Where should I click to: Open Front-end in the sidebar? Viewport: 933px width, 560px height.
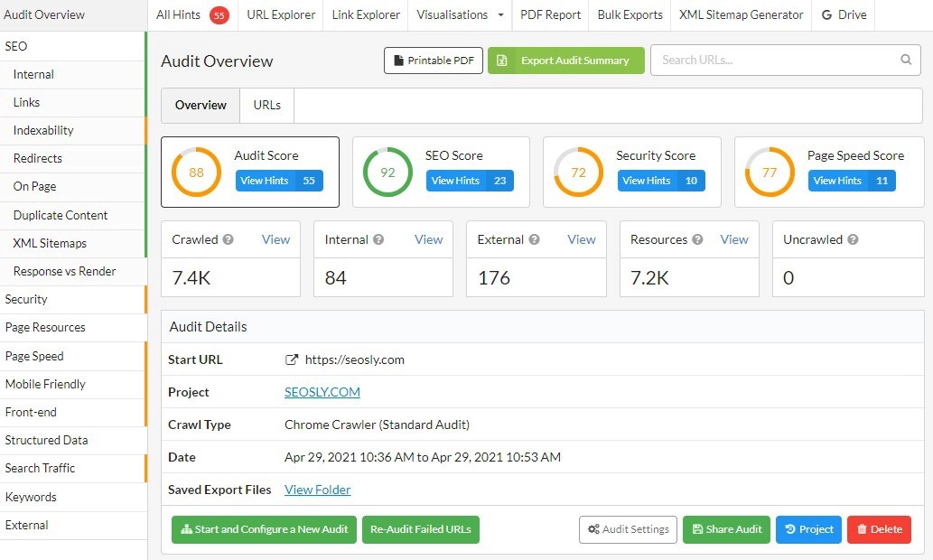[72, 412]
